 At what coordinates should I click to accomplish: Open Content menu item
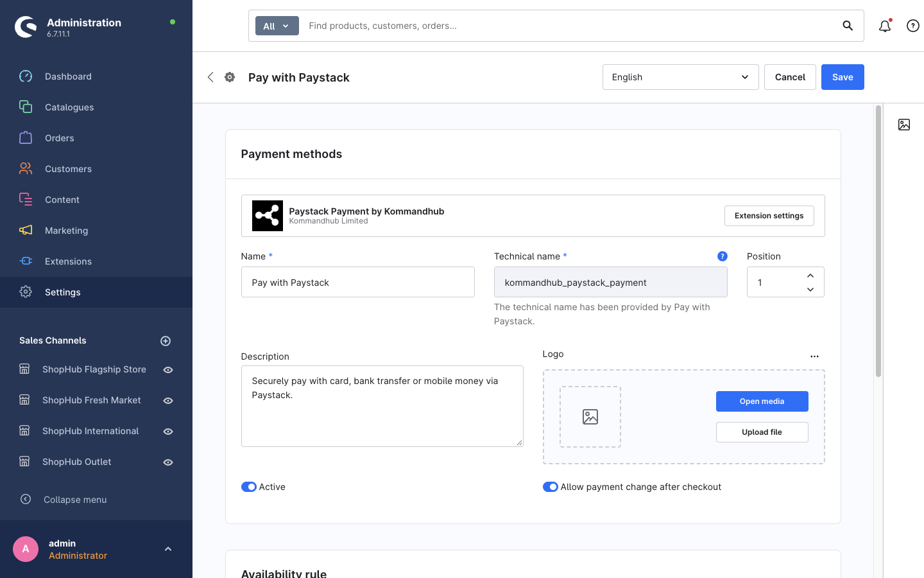(x=96, y=200)
